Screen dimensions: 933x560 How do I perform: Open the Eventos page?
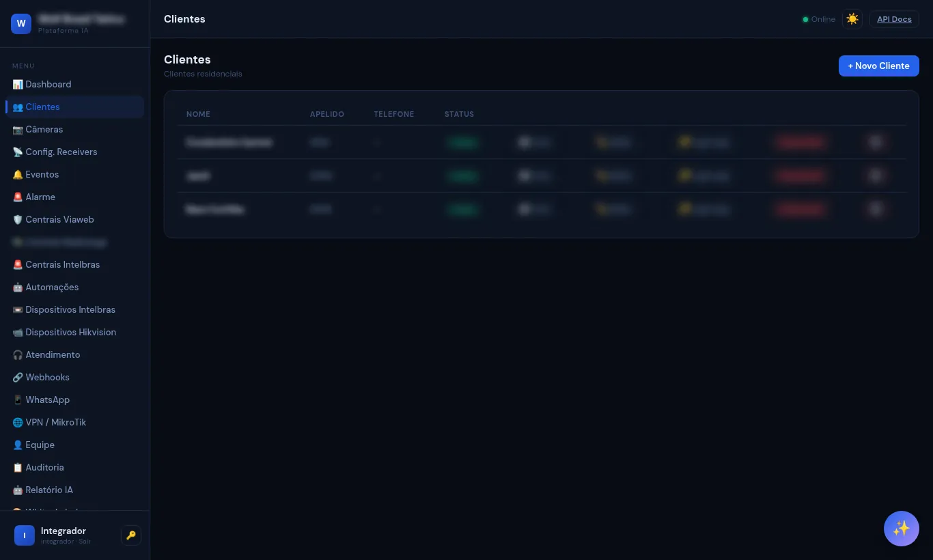click(75, 174)
